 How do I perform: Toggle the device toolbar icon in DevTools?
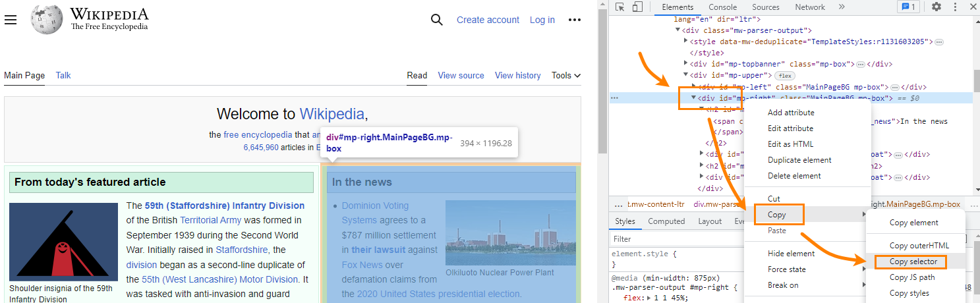637,7
